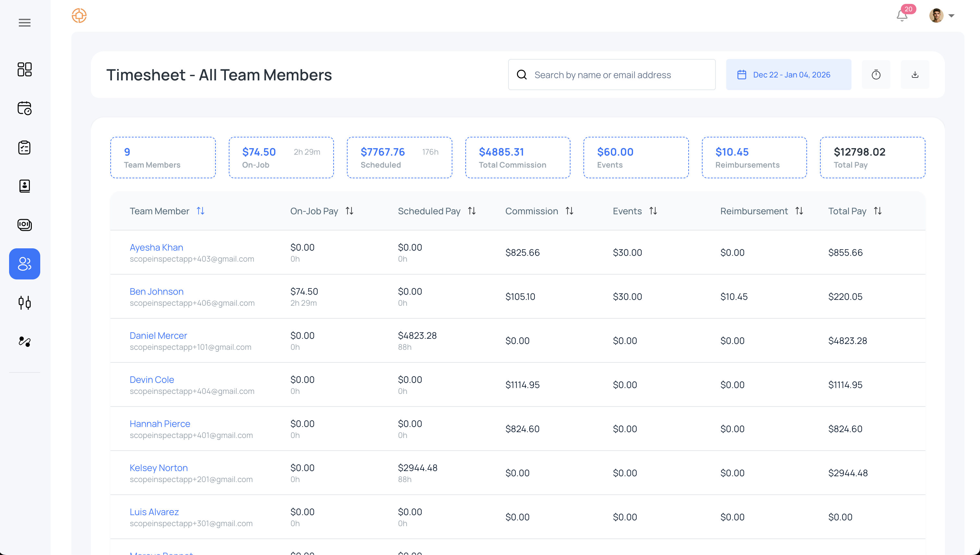This screenshot has height=555, width=980.
Task: Open Daniel Mercer's timesheet details
Action: [x=158, y=335]
